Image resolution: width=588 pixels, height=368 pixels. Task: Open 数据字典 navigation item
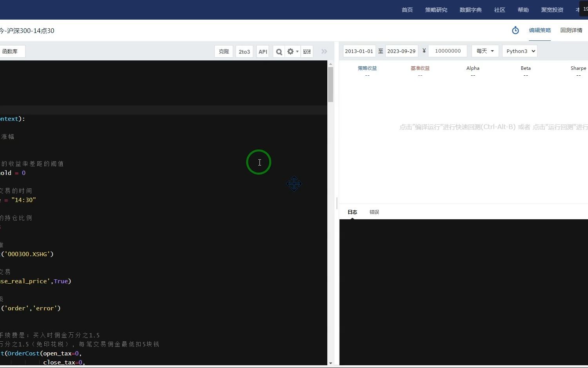tap(471, 10)
